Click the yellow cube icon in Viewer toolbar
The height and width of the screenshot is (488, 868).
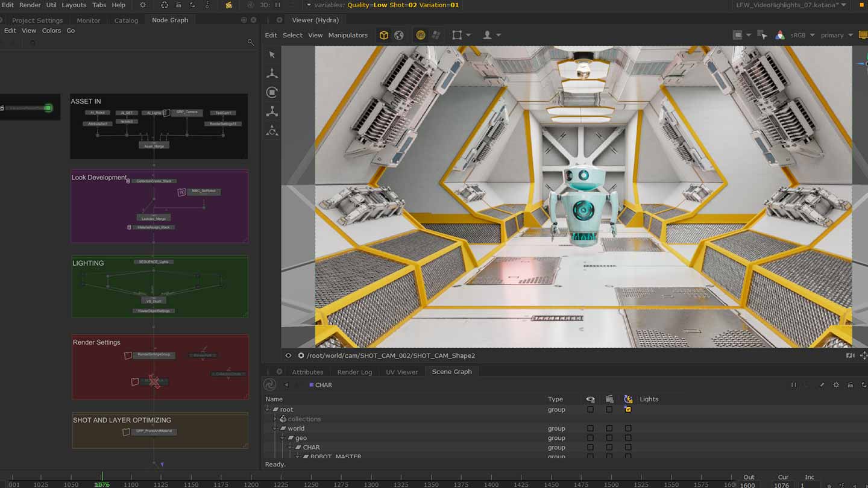(x=384, y=36)
